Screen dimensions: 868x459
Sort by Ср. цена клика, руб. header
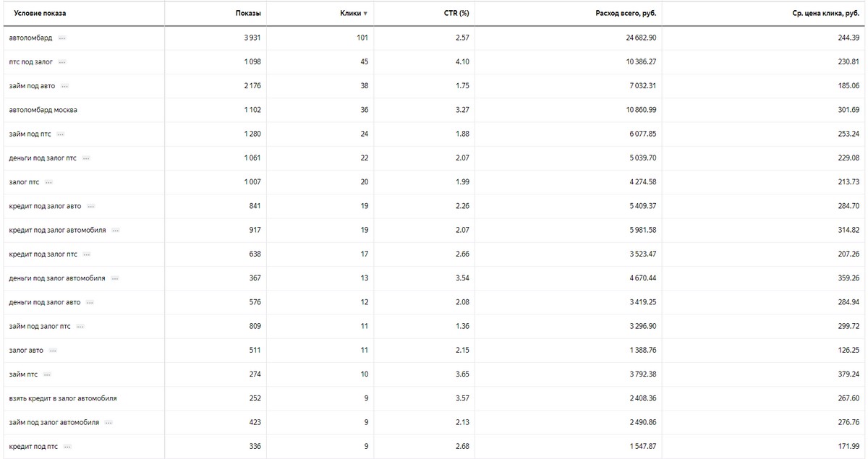pyautogui.click(x=824, y=13)
